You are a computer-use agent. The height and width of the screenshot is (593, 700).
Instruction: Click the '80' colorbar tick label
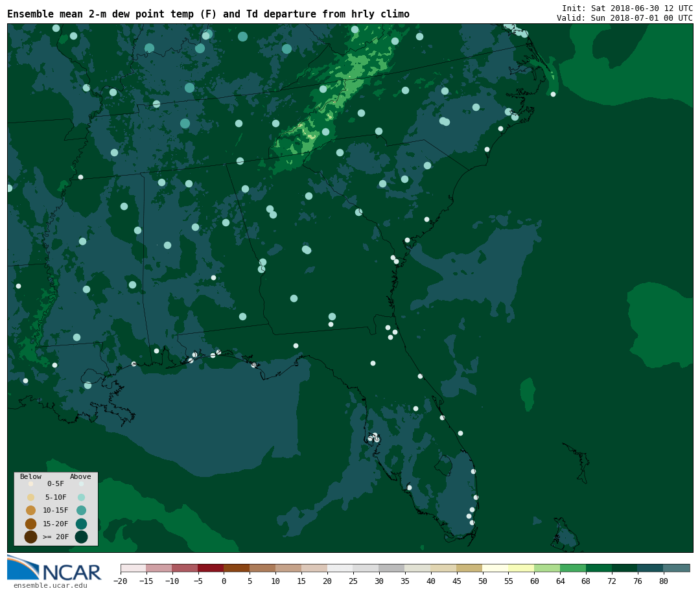tap(664, 581)
